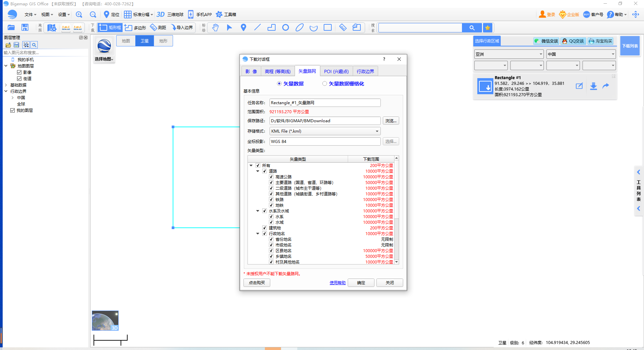Toggle the 建筑物 checkbox

[265, 228]
